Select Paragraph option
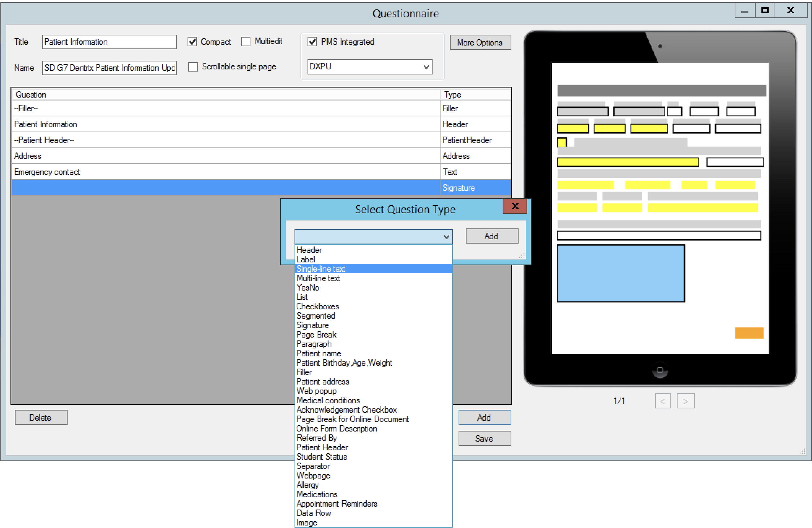The height and width of the screenshot is (528, 812). click(x=373, y=344)
